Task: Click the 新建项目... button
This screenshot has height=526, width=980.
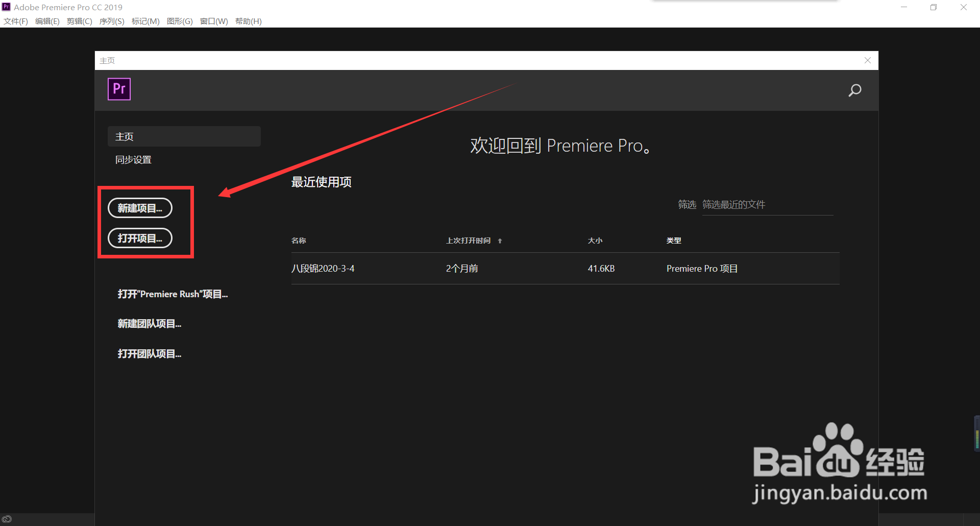Action: 140,208
